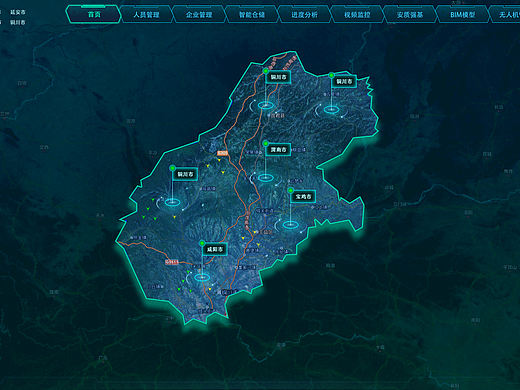Click the ring marker below northernmost 铜川市
The image size is (520, 390).
266,105
